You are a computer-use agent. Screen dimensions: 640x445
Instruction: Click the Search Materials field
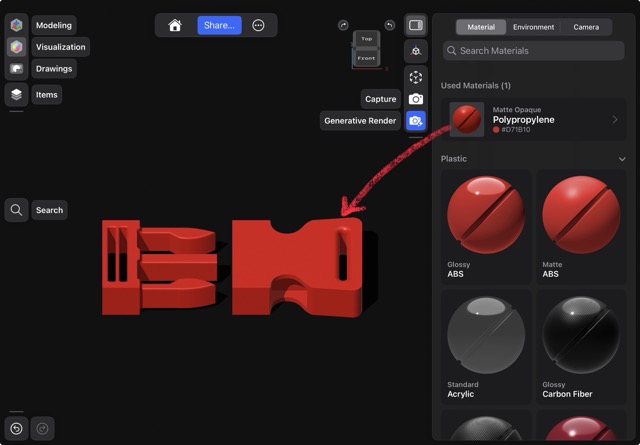[533, 51]
